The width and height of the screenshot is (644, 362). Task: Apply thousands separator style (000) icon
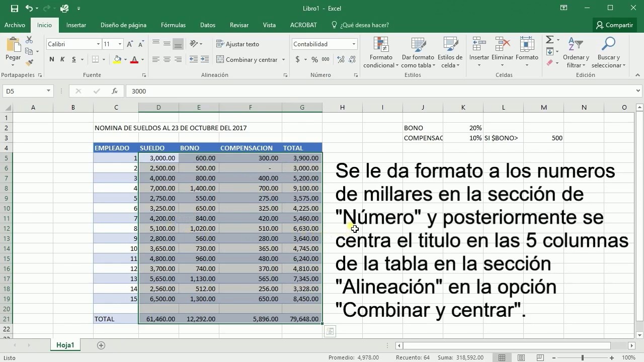tap(326, 59)
